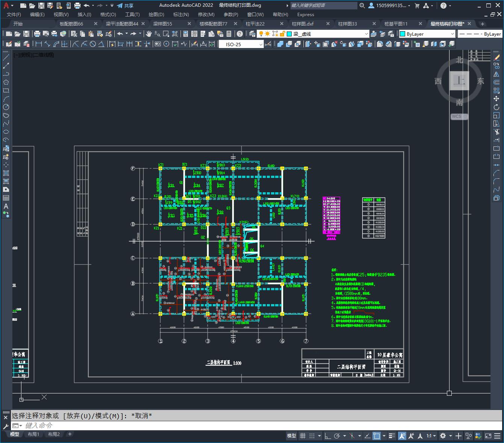Viewport: 504px width, 443px height.
Task: Switch to the 布局1 layout tab
Action: point(33,434)
